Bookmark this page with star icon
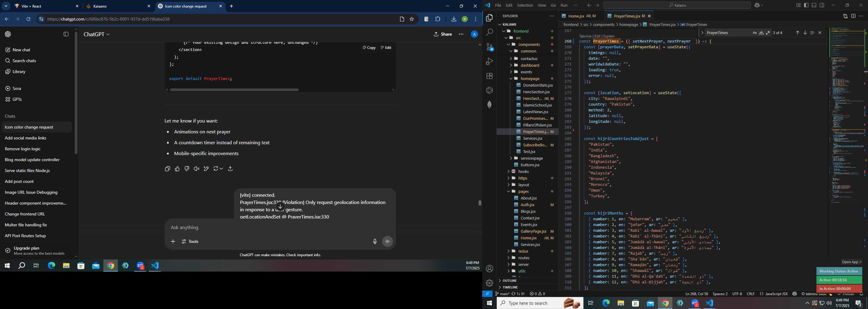Screen dimensions: 868x309 pyautogui.click(x=411, y=19)
